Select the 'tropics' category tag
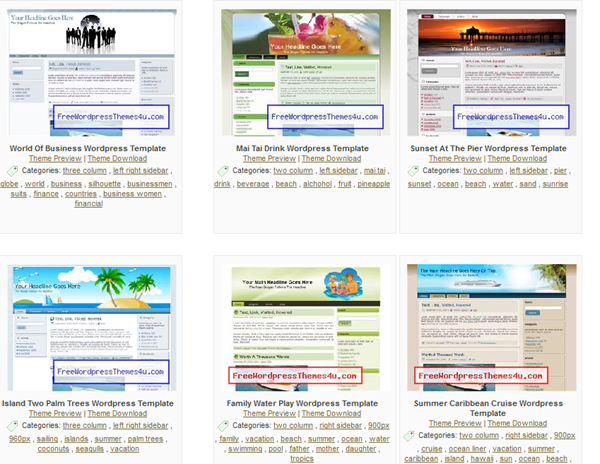 click(302, 459)
